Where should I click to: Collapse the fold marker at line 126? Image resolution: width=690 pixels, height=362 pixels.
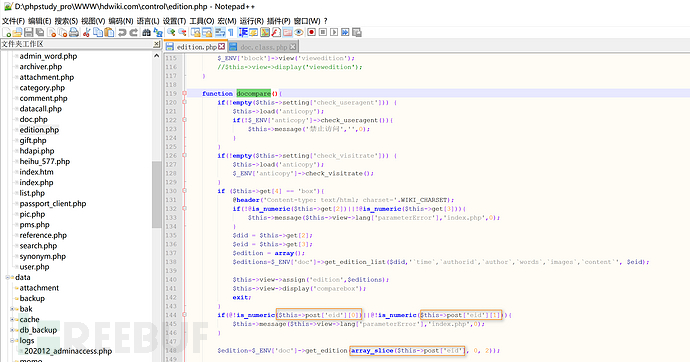point(184,155)
